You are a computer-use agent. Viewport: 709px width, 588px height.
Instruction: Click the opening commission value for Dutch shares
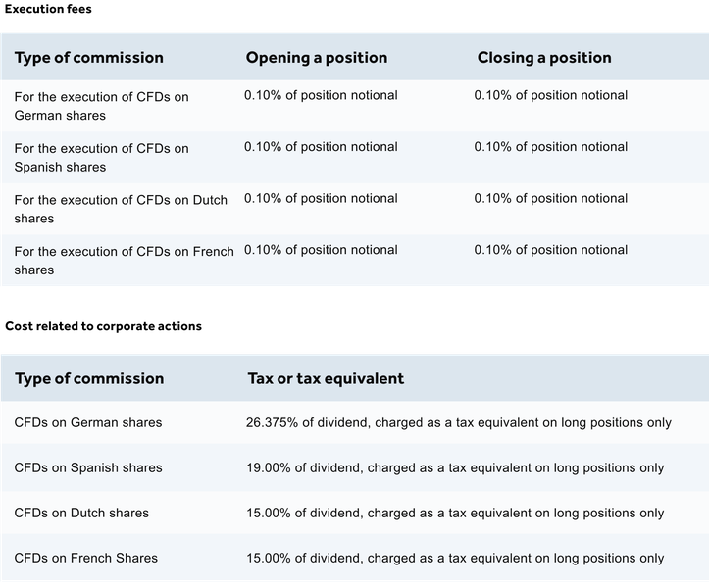pos(321,198)
